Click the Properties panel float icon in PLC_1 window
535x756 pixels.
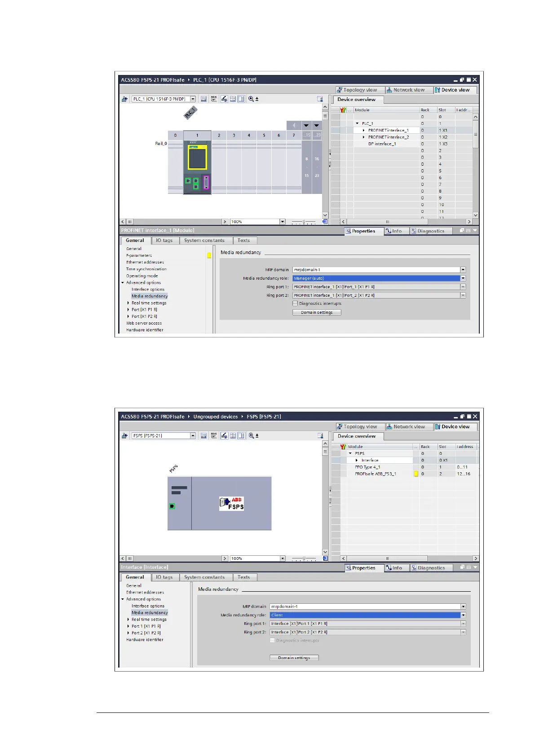click(462, 231)
